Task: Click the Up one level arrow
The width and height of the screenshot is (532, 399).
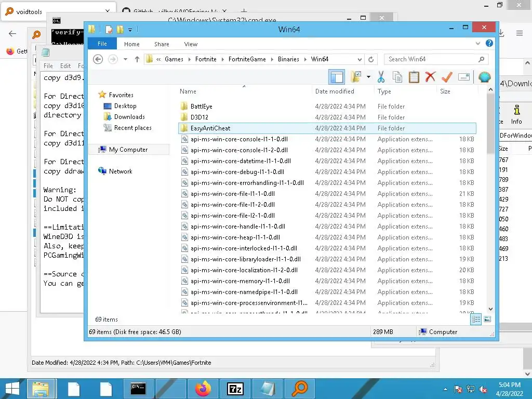Action: (x=137, y=59)
